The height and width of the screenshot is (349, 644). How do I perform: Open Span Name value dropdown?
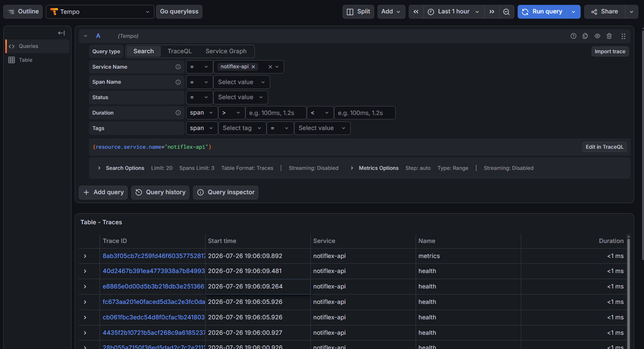(x=242, y=82)
